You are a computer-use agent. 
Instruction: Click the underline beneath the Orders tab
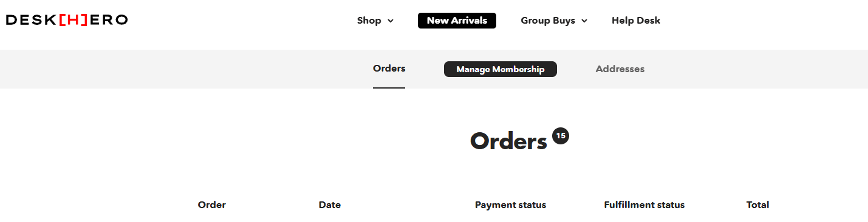point(389,88)
